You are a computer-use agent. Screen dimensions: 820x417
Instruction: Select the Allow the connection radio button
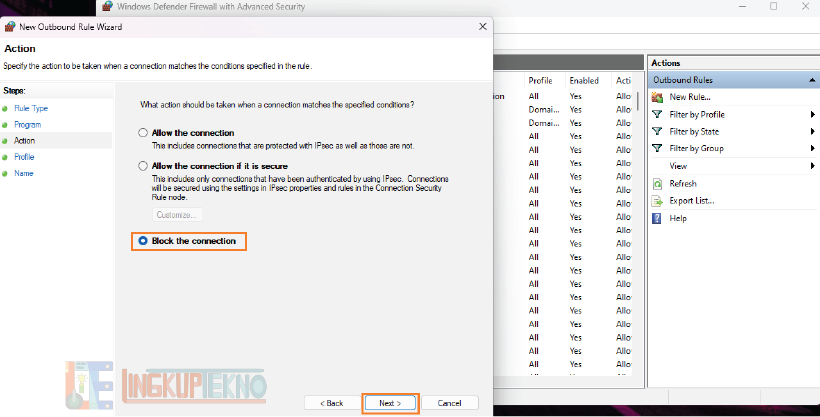coord(143,133)
